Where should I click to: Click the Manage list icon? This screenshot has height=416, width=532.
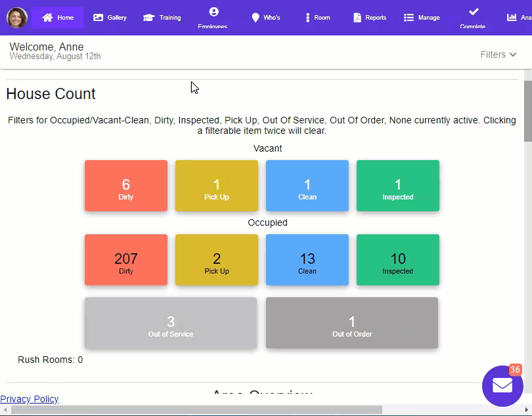[409, 18]
